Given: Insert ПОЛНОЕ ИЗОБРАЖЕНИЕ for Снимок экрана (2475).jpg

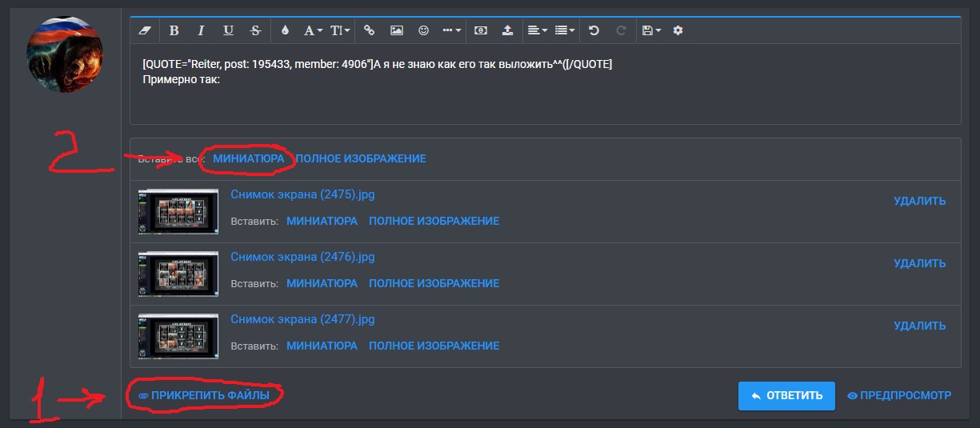Looking at the screenshot, I should tap(434, 221).
